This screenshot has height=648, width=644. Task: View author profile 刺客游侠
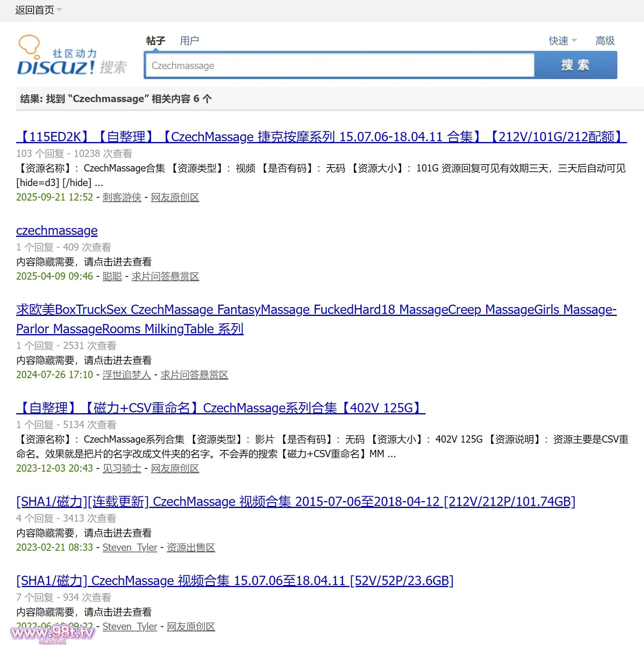tap(122, 197)
